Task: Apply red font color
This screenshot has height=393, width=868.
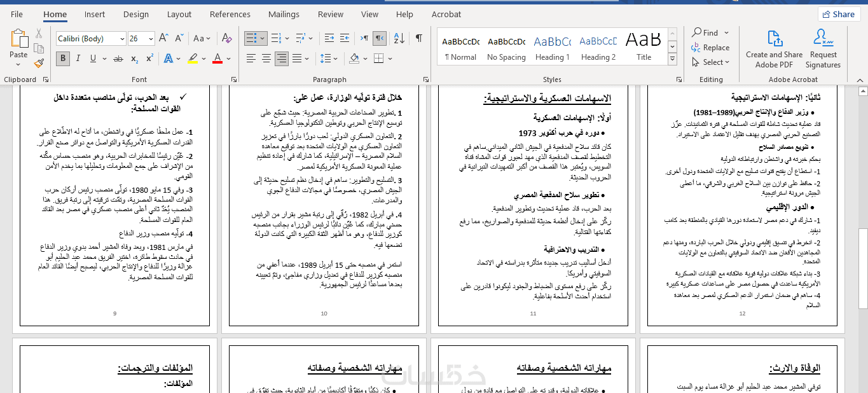Action: coord(217,59)
